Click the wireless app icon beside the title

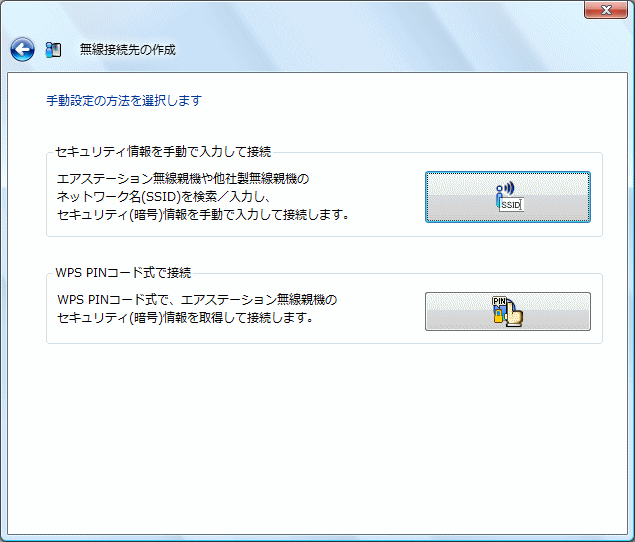coord(54,49)
